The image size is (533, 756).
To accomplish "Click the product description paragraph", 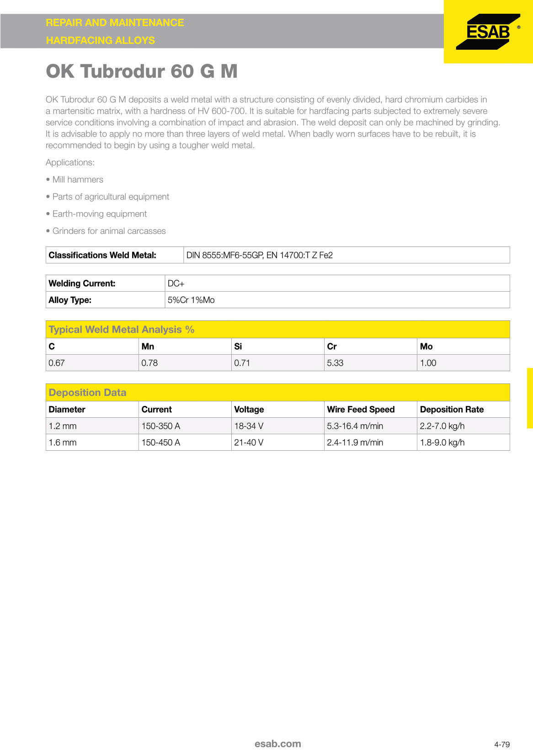I will pyautogui.click(x=273, y=122).
